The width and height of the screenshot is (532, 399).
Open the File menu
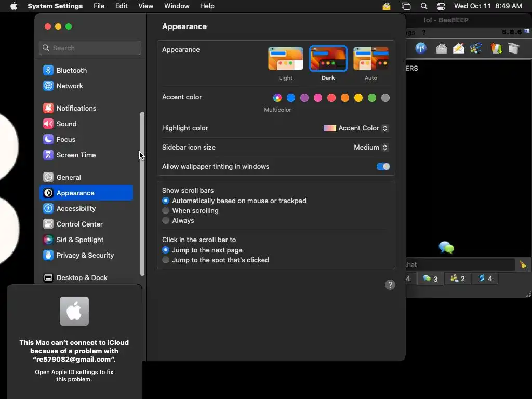pyautogui.click(x=99, y=6)
